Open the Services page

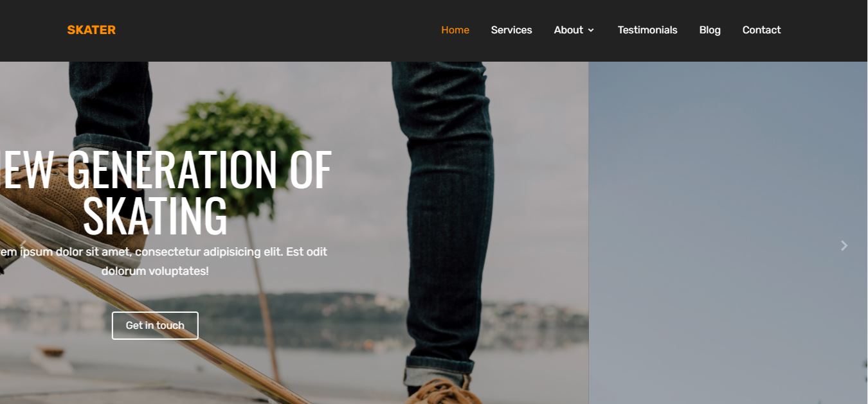click(511, 30)
